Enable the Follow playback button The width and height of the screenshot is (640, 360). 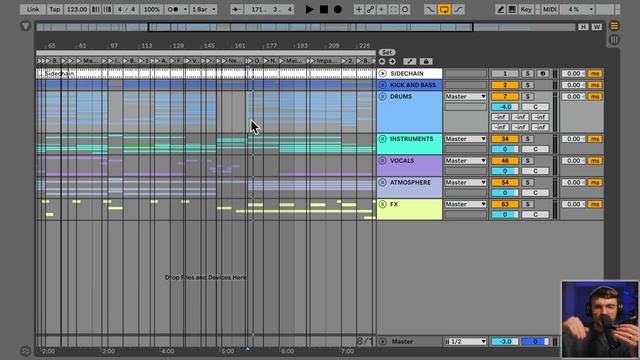237,9
